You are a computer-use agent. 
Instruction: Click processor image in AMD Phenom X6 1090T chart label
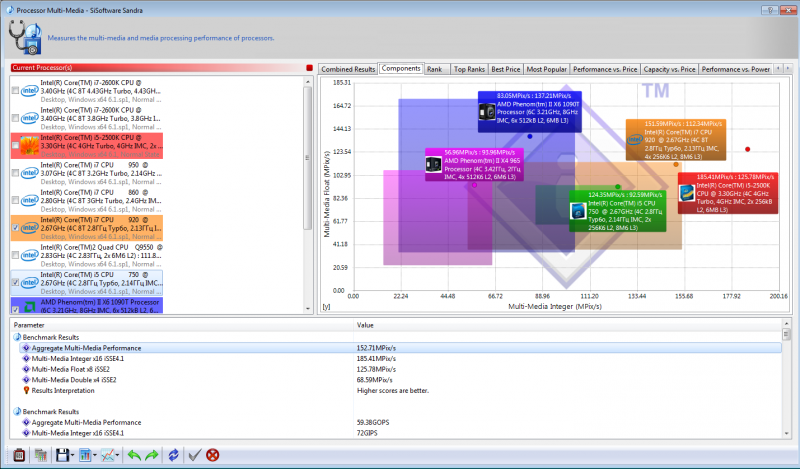[487, 112]
